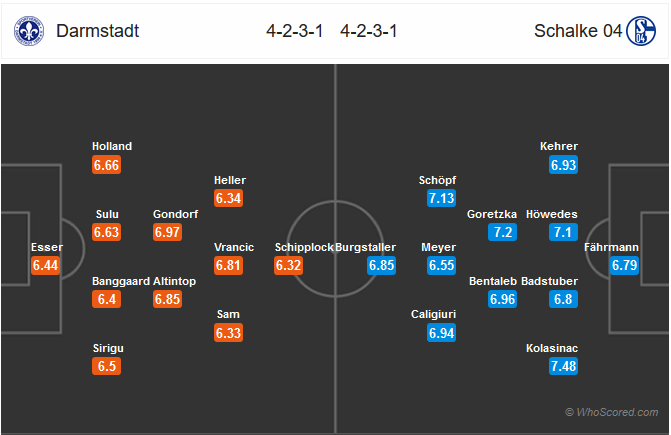Click Esser's 6.44 rating badge
Screen dimensions: 671x435
45,265
